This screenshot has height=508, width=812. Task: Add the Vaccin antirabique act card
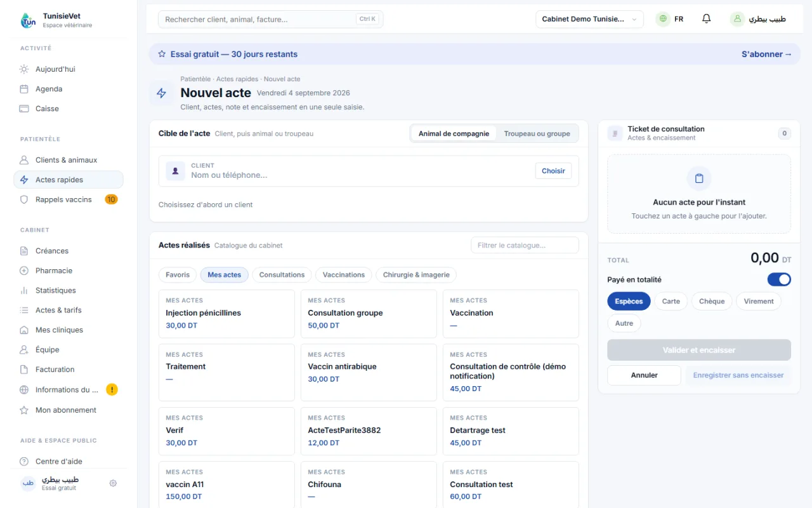(369, 373)
